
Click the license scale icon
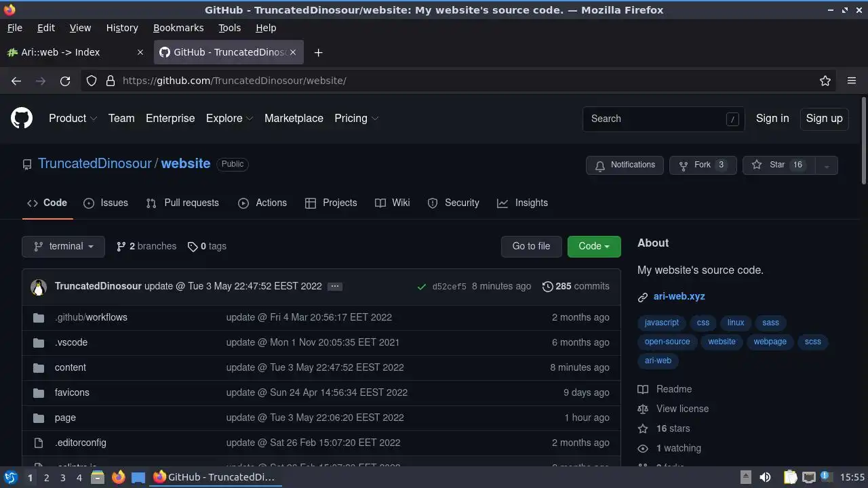[x=643, y=409]
